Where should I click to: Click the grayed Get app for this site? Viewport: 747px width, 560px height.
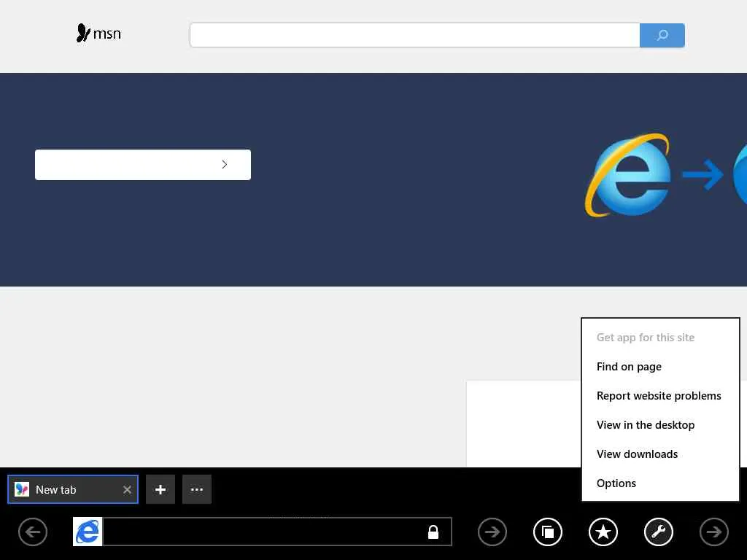pyautogui.click(x=646, y=338)
